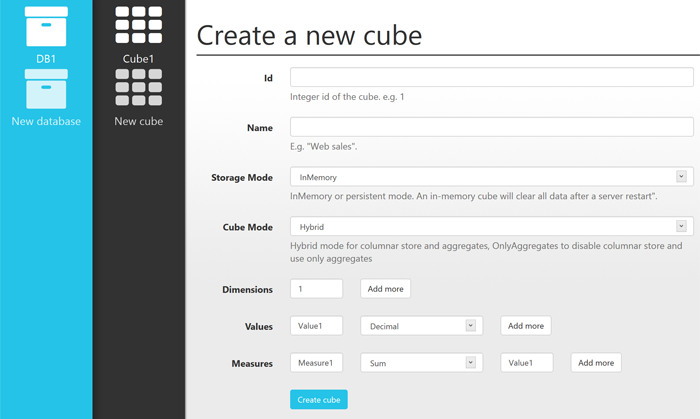Screen dimensions: 700x419
Task: Select the New cube label
Action: coord(138,121)
